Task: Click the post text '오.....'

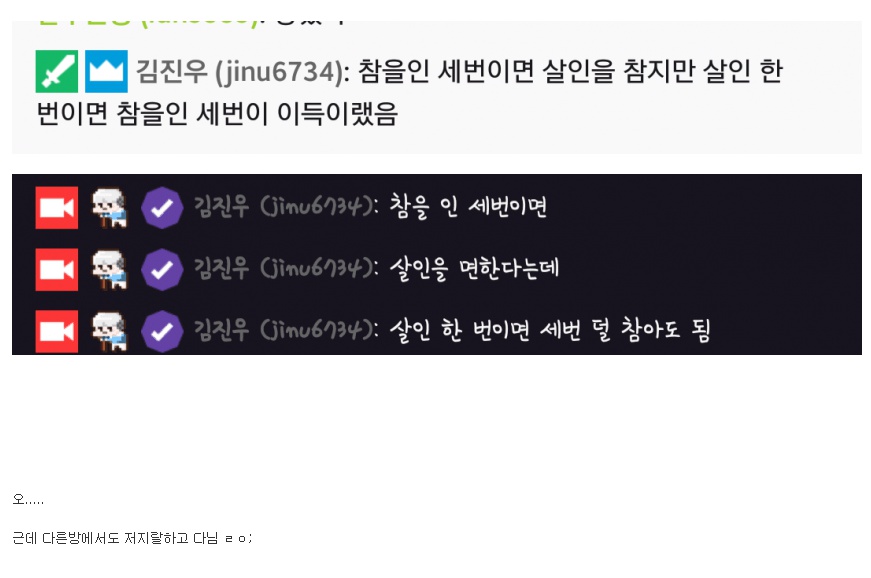Action: 28,499
